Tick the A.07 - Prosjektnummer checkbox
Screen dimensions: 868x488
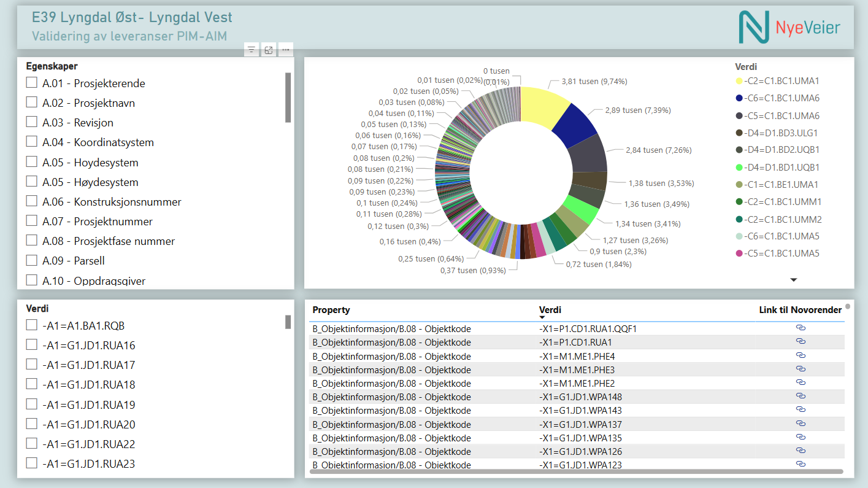coord(32,221)
